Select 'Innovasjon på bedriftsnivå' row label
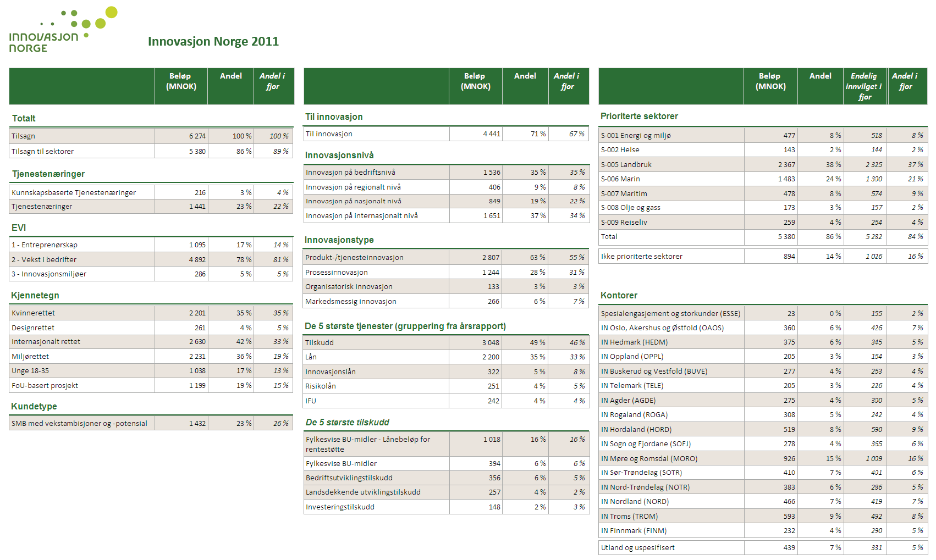The width and height of the screenshot is (936, 560). click(350, 172)
